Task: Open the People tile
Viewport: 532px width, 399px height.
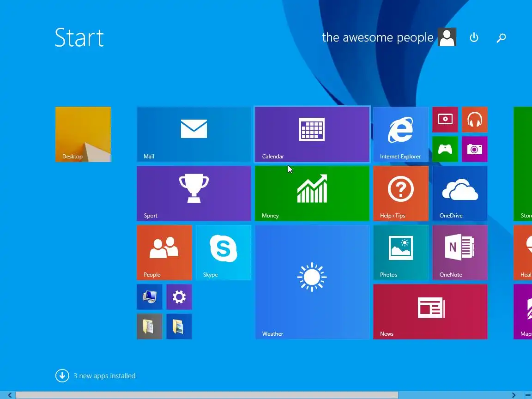Action: click(164, 253)
